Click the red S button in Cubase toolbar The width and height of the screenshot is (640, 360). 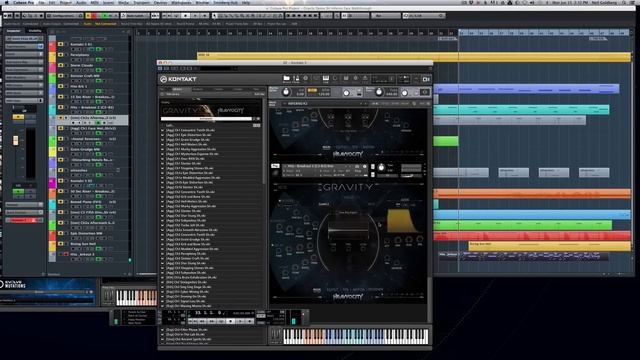click(94, 16)
